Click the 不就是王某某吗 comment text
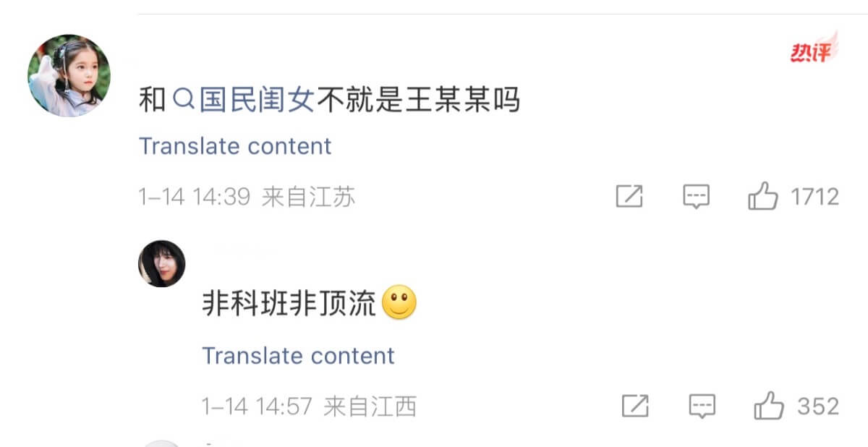The height and width of the screenshot is (447, 868). pos(418,101)
